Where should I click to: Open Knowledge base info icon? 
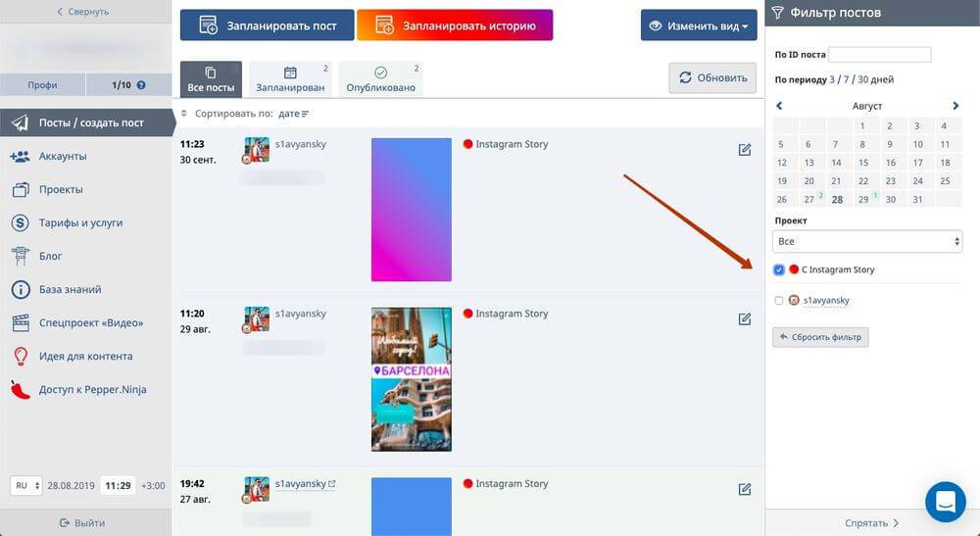(20, 289)
